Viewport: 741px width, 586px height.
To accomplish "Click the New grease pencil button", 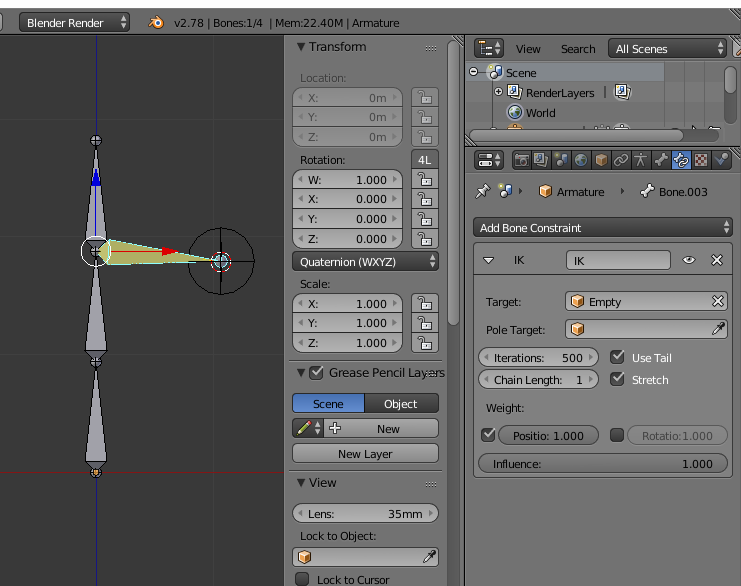I will click(x=381, y=429).
